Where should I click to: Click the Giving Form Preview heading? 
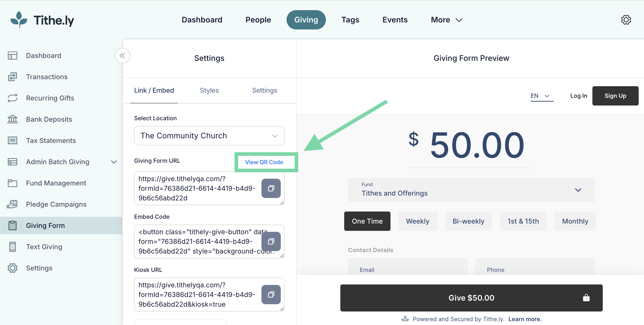point(471,58)
